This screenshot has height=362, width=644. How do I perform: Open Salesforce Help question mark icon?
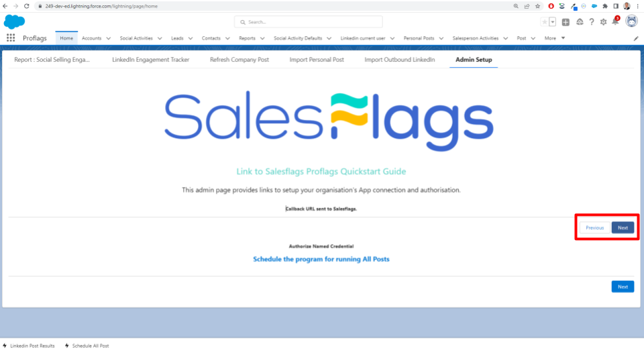pos(592,22)
